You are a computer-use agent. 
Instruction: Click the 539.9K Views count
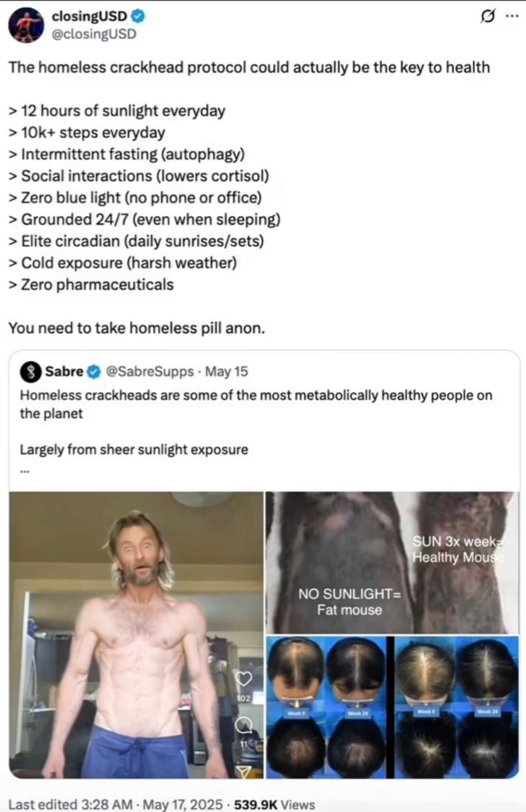point(274,804)
